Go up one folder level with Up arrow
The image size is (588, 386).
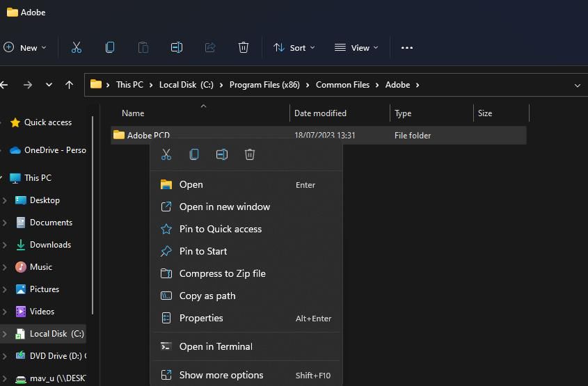(69, 85)
